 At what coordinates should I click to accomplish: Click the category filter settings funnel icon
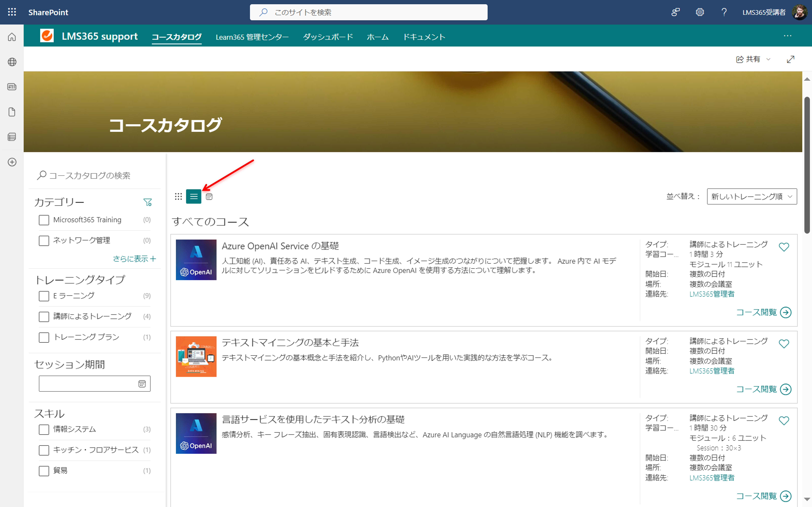click(148, 202)
